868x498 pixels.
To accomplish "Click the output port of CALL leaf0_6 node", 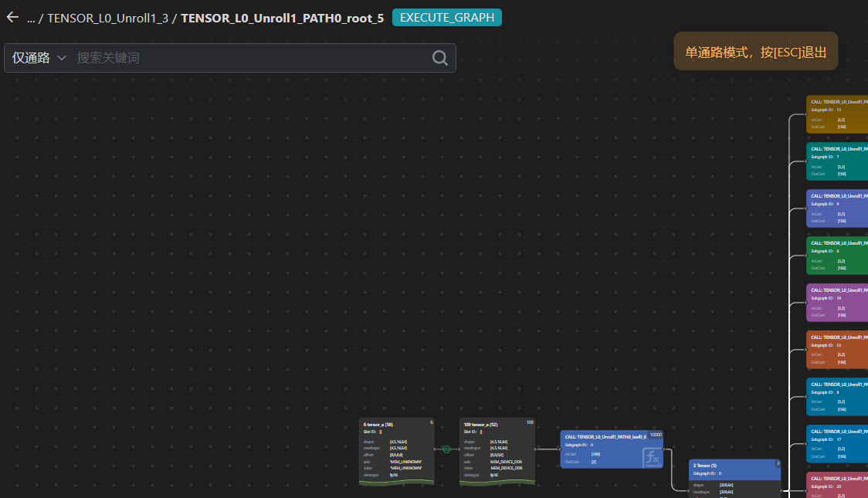I will tap(663, 449).
